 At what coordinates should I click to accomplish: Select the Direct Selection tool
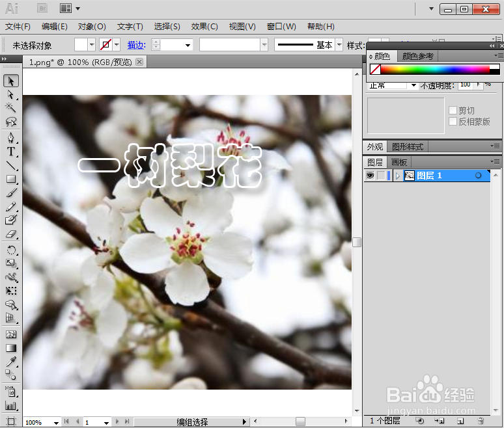click(11, 95)
